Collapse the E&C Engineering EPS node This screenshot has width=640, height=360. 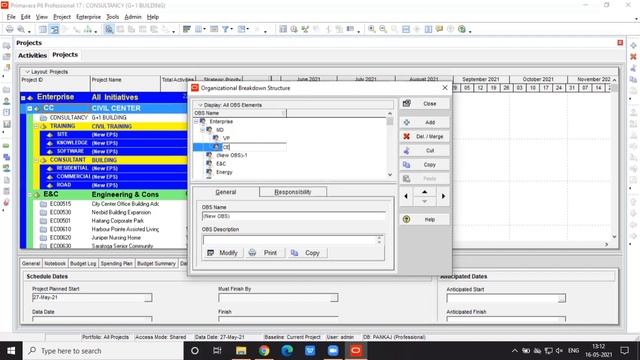click(30, 195)
